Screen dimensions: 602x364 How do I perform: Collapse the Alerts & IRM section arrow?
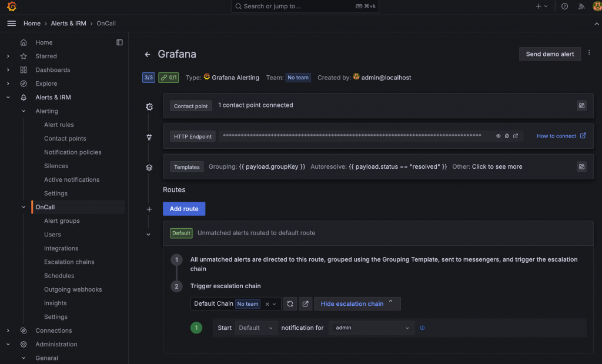[8, 98]
